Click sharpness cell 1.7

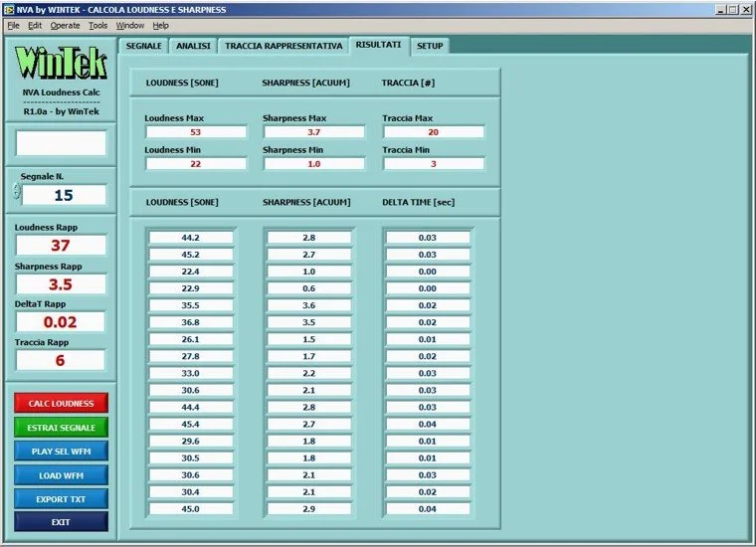point(309,356)
